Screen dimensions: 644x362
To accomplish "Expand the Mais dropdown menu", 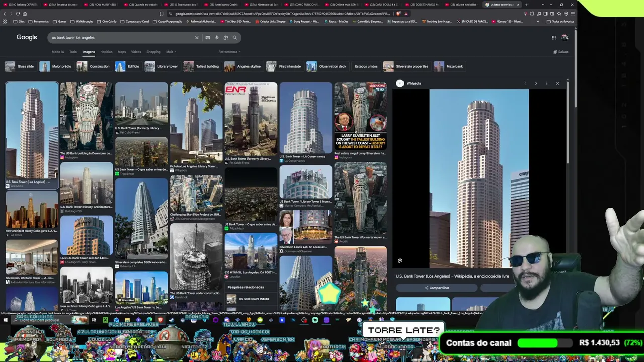I will [x=171, y=52].
